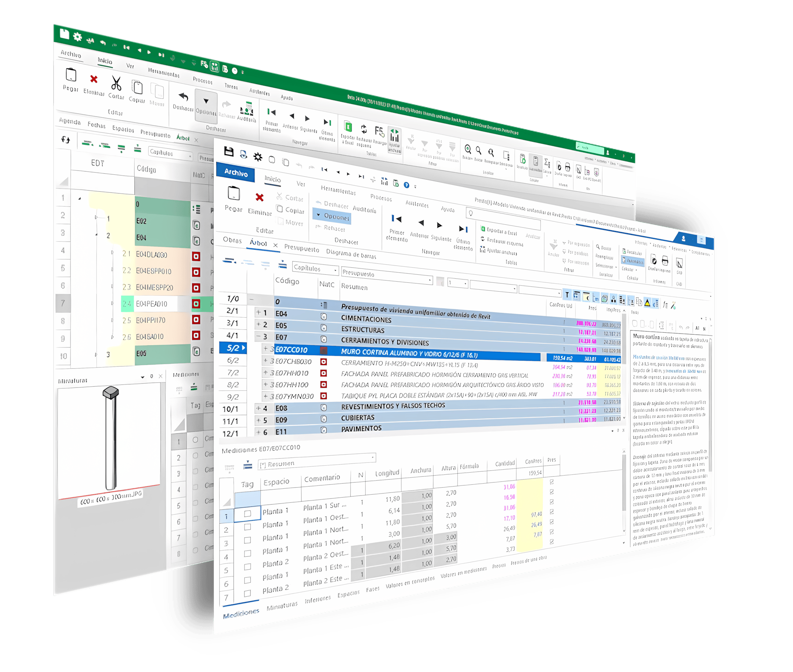The width and height of the screenshot is (793, 672).
Task: Click Último elemento navigation icon
Action: point(463,229)
